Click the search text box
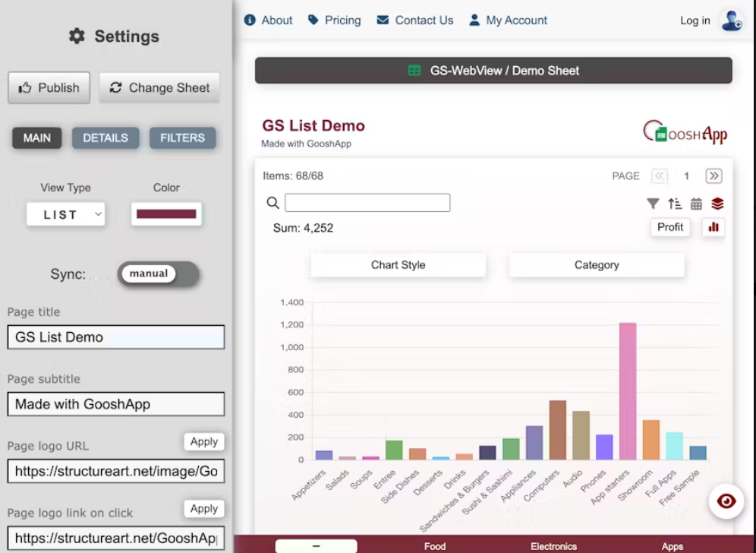Screen dimensions: 756x553 click(x=367, y=203)
